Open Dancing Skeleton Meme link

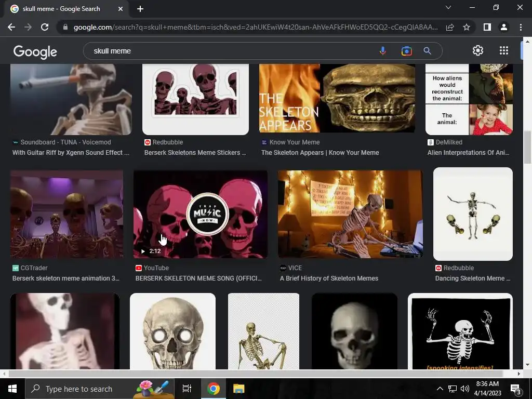click(x=473, y=278)
